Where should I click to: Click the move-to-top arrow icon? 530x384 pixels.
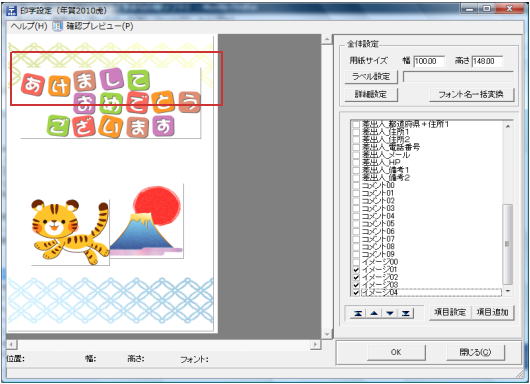pyautogui.click(x=358, y=313)
